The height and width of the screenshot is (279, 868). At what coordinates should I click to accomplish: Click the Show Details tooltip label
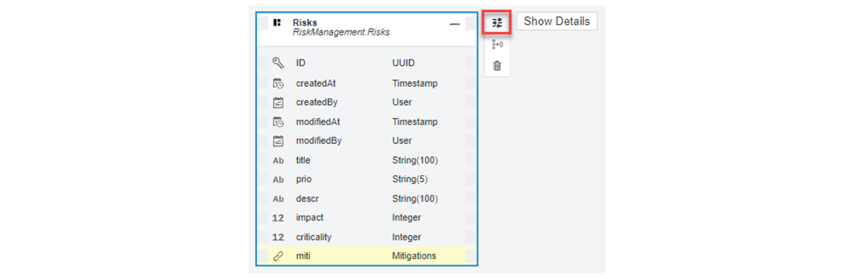click(x=557, y=21)
